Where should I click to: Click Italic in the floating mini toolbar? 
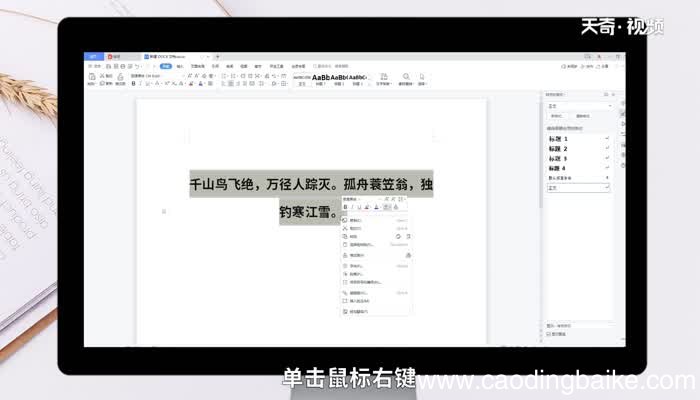click(352, 207)
